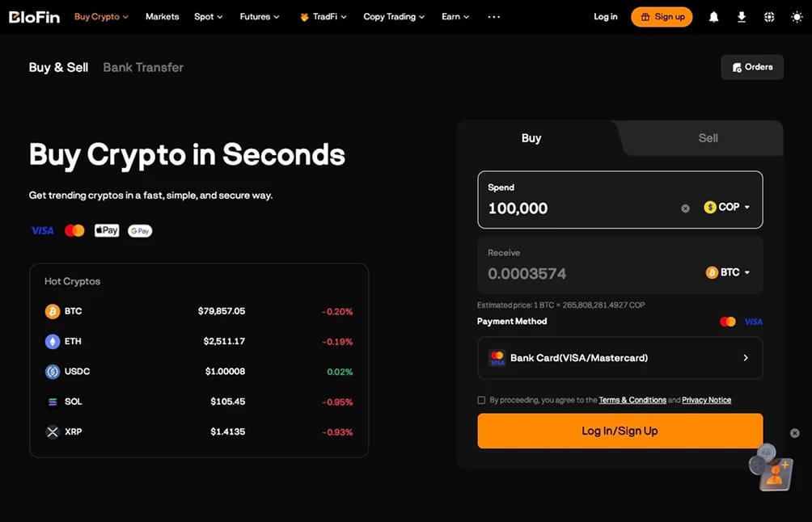Open the floating referral gift widget
The image size is (812, 522).
click(x=771, y=468)
